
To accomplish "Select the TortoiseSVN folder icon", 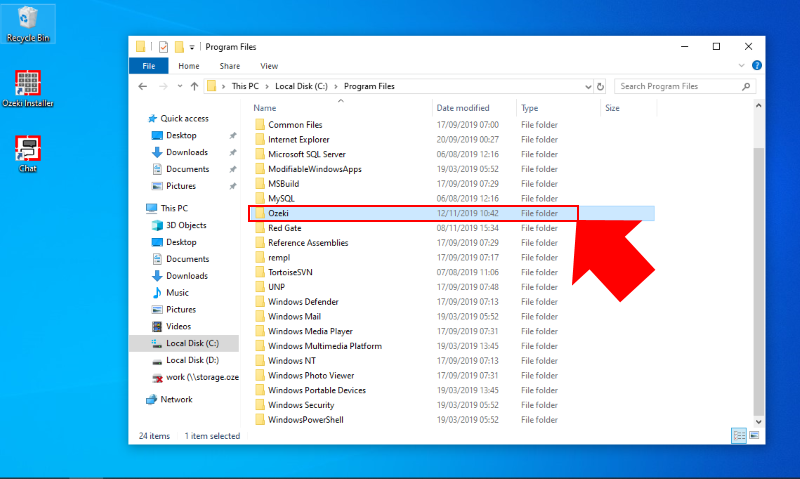I will coord(260,272).
